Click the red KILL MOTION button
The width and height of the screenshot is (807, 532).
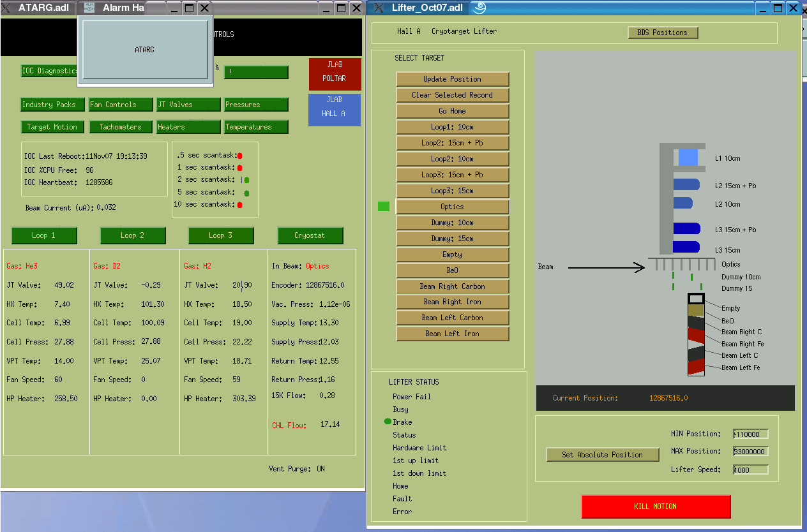pos(656,506)
